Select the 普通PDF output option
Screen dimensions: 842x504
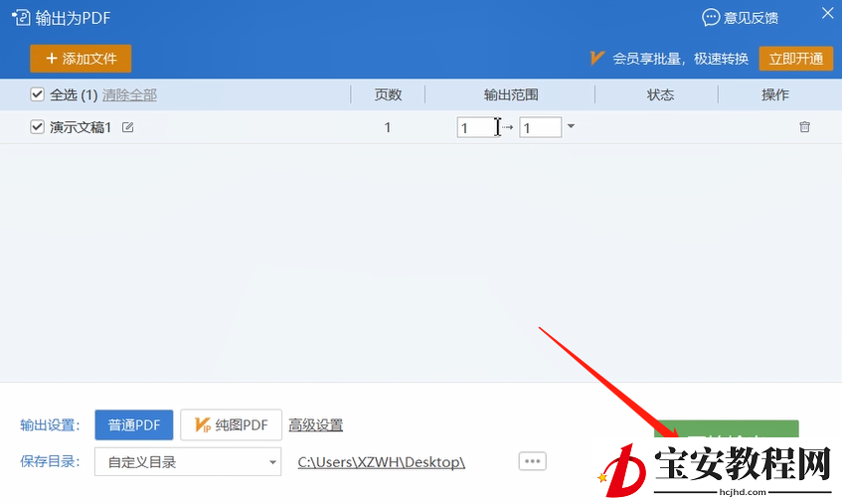click(x=134, y=425)
